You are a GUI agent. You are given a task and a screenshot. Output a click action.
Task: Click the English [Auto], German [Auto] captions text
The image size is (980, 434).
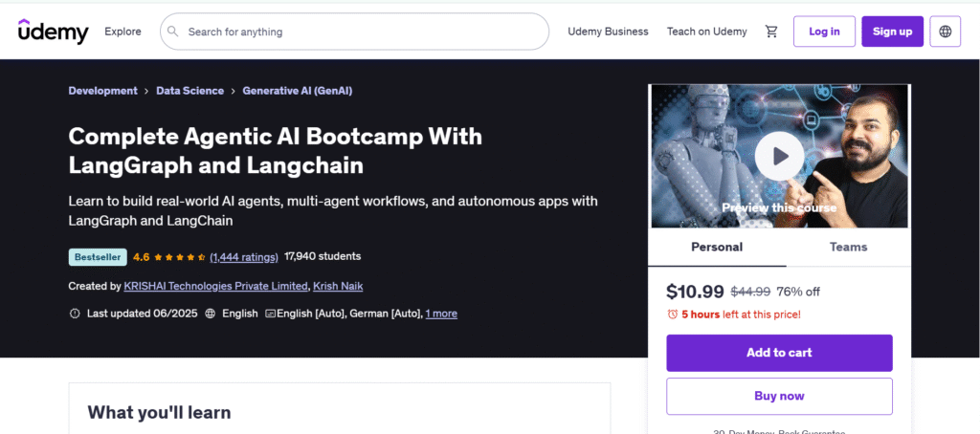pos(349,314)
